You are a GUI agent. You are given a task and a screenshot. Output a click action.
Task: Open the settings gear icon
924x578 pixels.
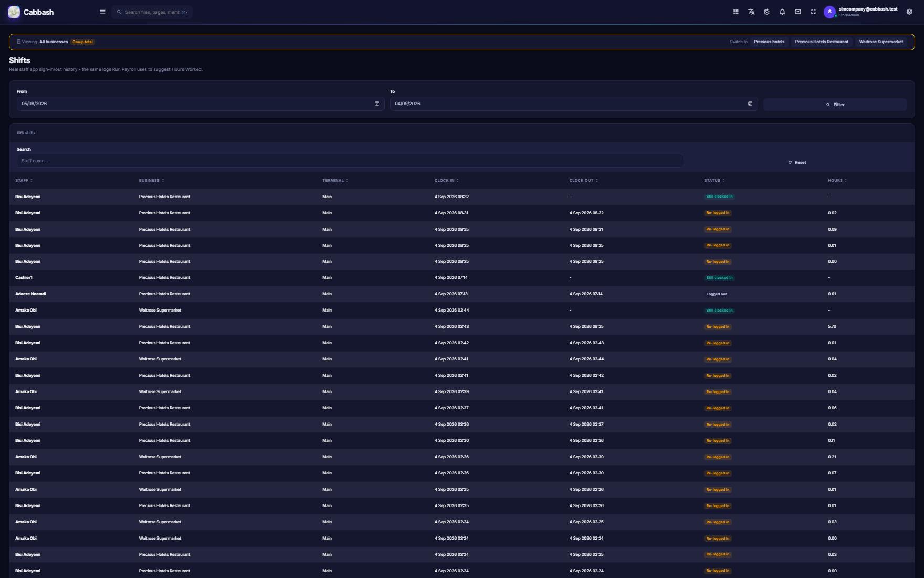[909, 12]
